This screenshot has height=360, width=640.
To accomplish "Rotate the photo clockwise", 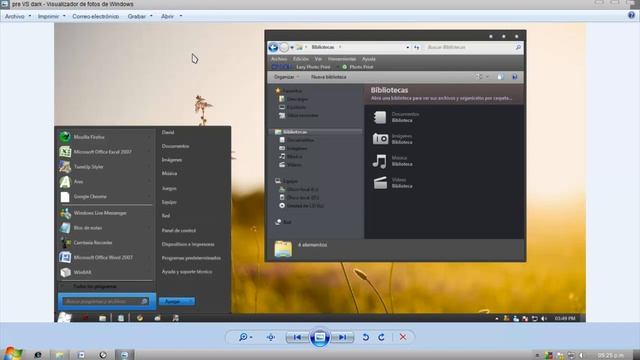I will (x=381, y=337).
